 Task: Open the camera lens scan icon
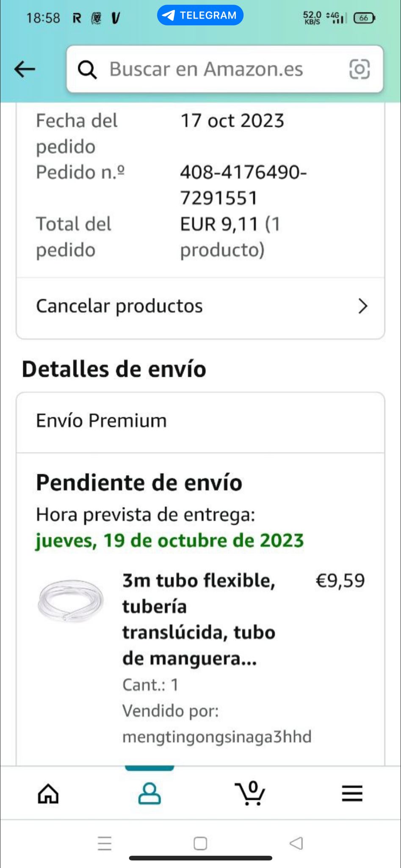[359, 69]
